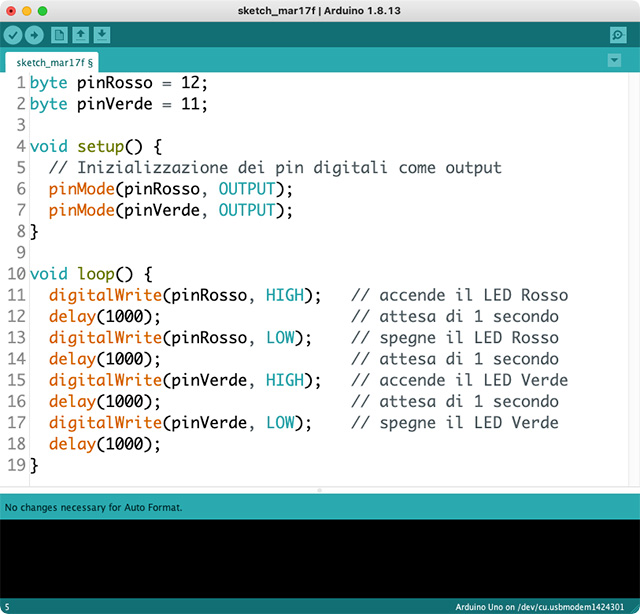This screenshot has height=614, width=640.
Task: Click the void loop() line
Action: pos(90,273)
